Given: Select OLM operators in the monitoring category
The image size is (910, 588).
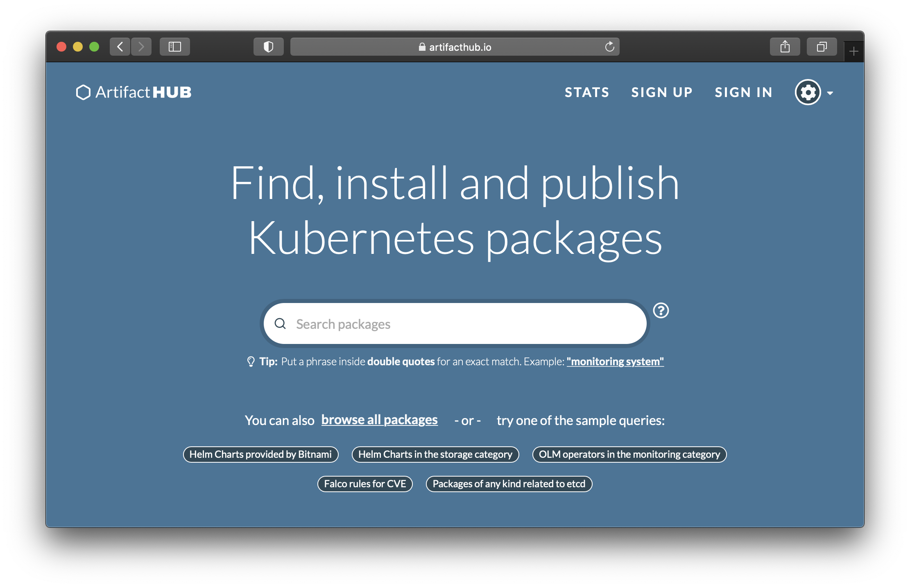Looking at the screenshot, I should [x=629, y=454].
